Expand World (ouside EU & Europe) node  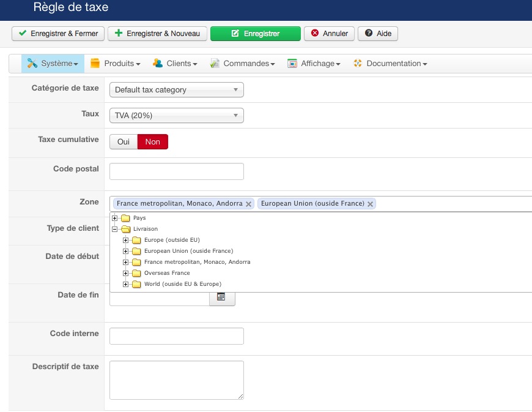125,284
